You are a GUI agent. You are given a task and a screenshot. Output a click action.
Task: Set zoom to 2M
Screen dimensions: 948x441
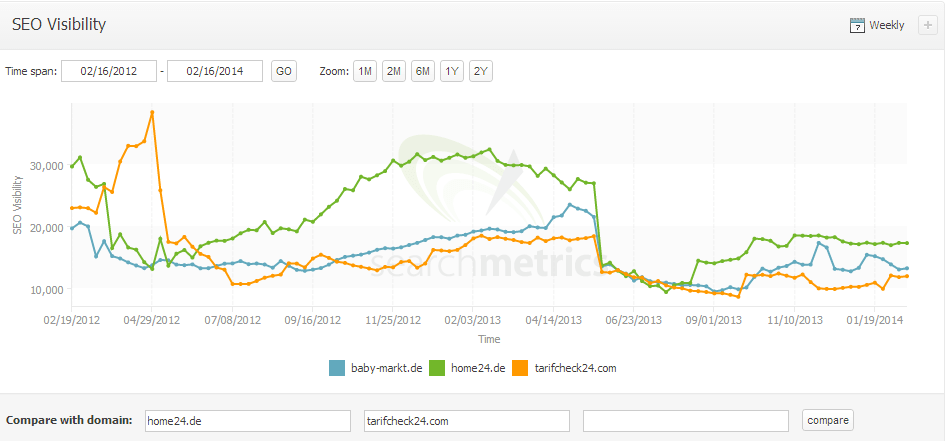click(394, 71)
